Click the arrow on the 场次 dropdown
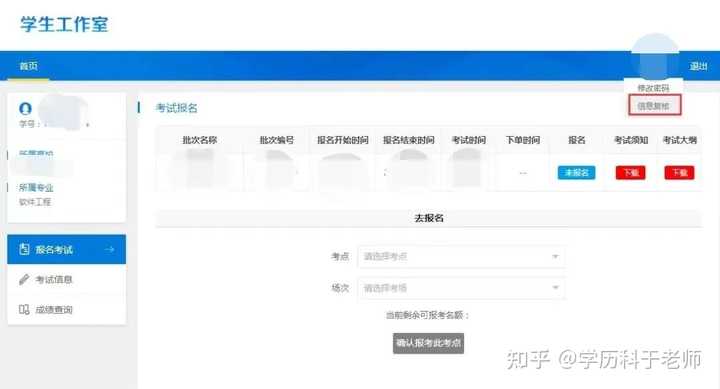 pyautogui.click(x=555, y=288)
